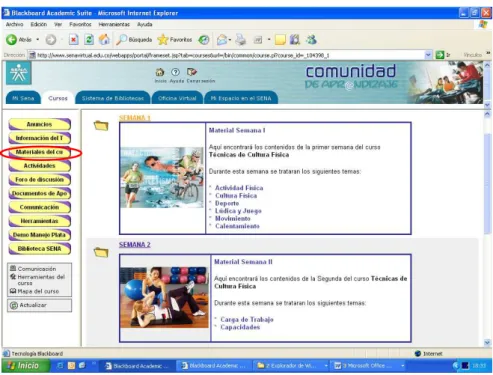Expand the address bar dropdown arrow
The width and height of the screenshot is (493, 375).
[428, 55]
